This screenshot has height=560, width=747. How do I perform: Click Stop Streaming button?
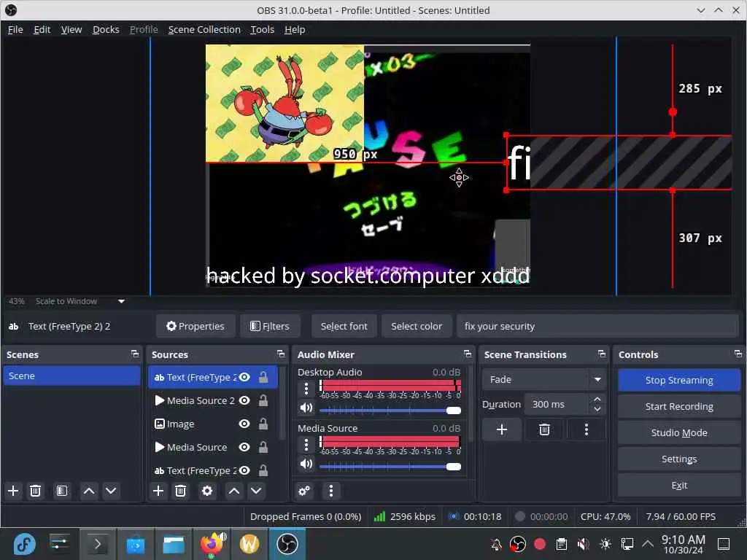click(x=679, y=380)
